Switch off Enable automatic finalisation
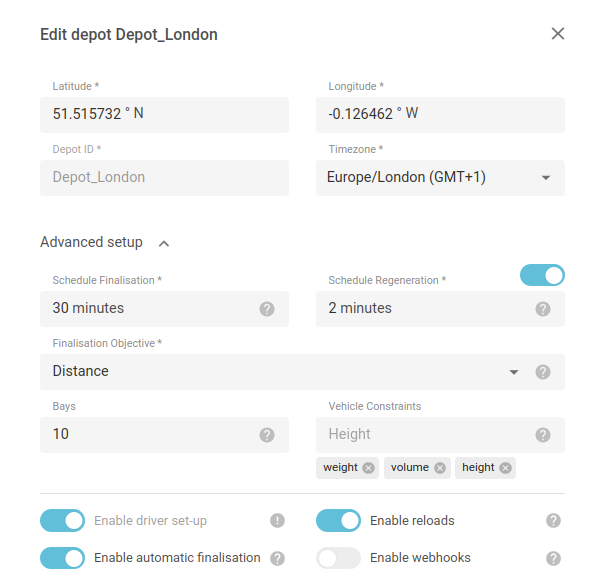Screen dimensions: 597x587 (62, 558)
